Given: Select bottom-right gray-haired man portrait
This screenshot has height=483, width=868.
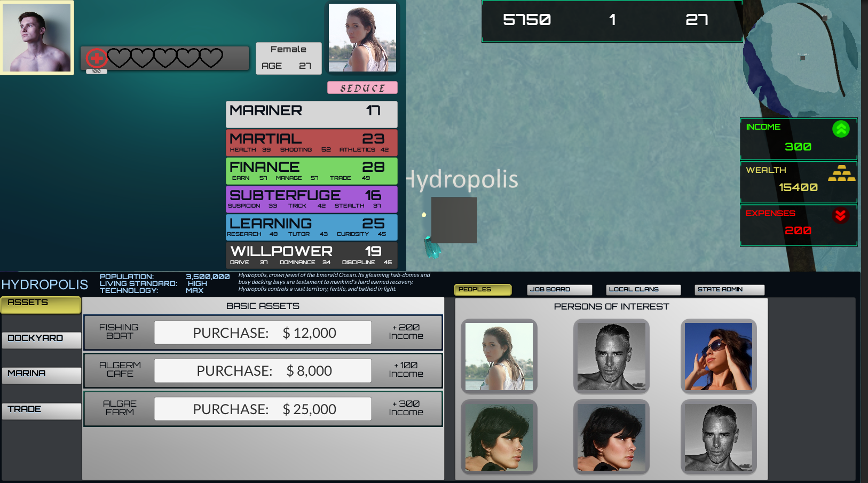Looking at the screenshot, I should (x=719, y=437).
